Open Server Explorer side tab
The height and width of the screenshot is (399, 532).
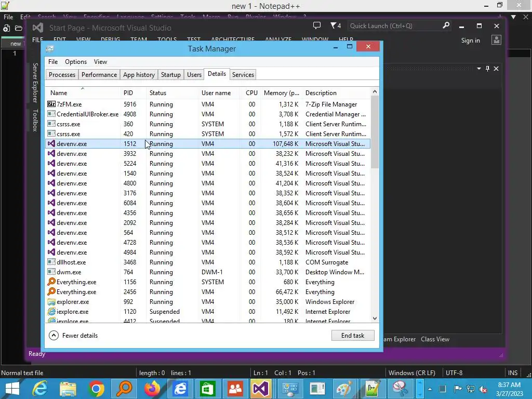pyautogui.click(x=35, y=83)
